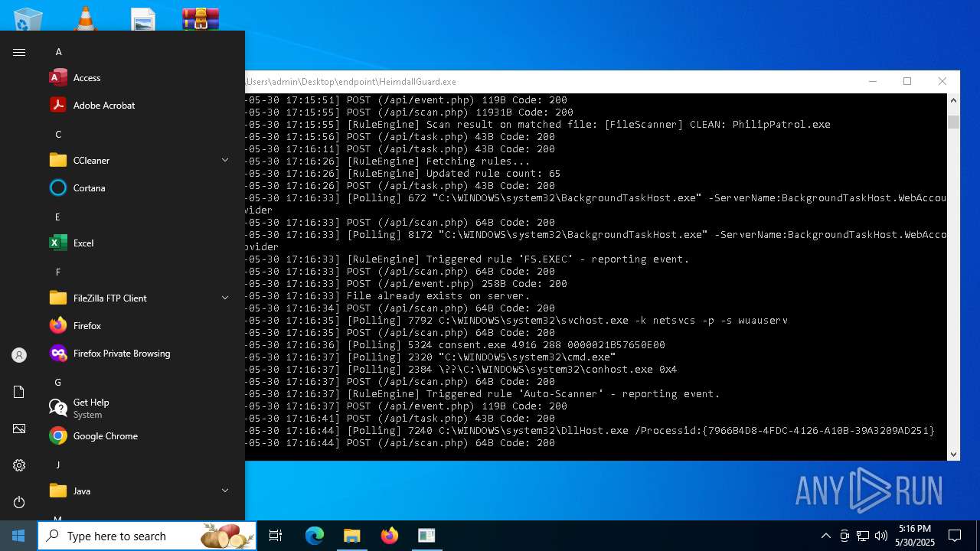The height and width of the screenshot is (551, 980).
Task: Jump to letter E section header
Action: point(57,217)
